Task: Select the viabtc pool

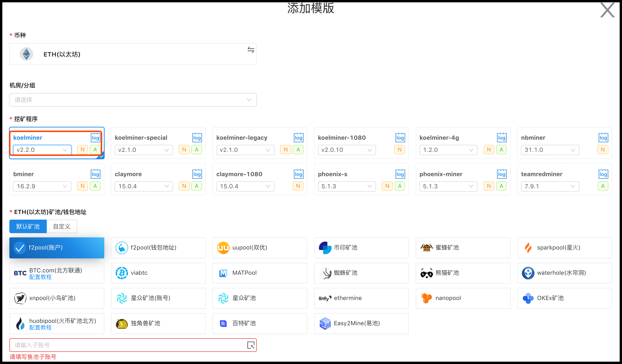Action: (158, 273)
